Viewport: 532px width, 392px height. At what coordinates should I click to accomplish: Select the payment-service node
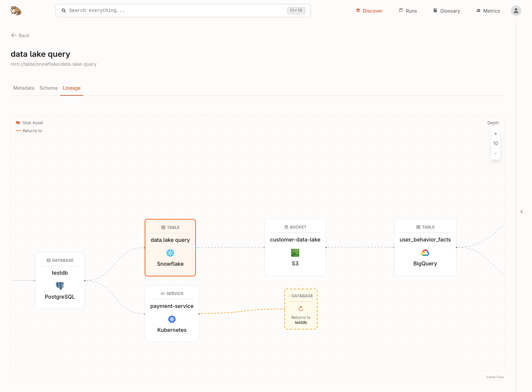172,306
